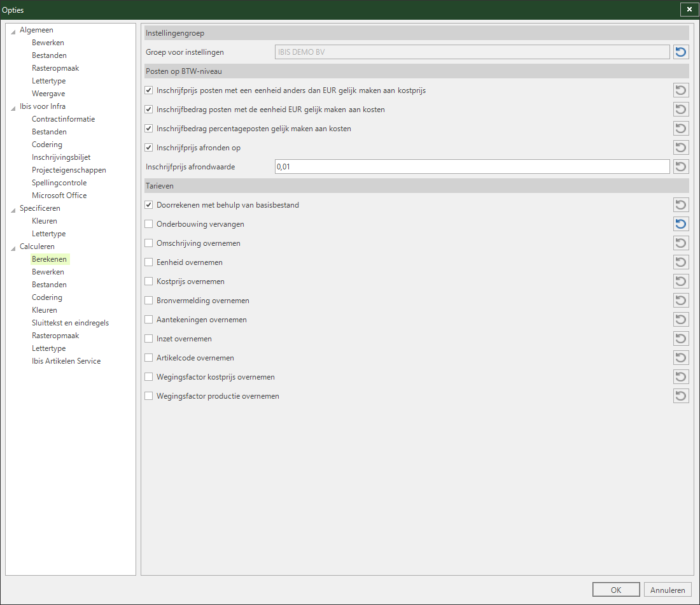Reset 'Bronvermelding overnemen' to default
The height and width of the screenshot is (605, 700).
681,300
